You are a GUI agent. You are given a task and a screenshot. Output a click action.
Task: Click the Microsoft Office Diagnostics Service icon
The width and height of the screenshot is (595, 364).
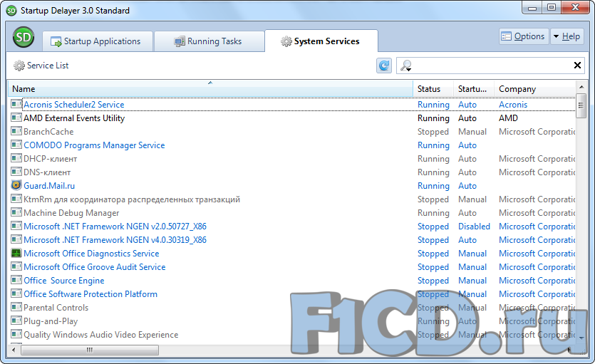click(x=16, y=253)
